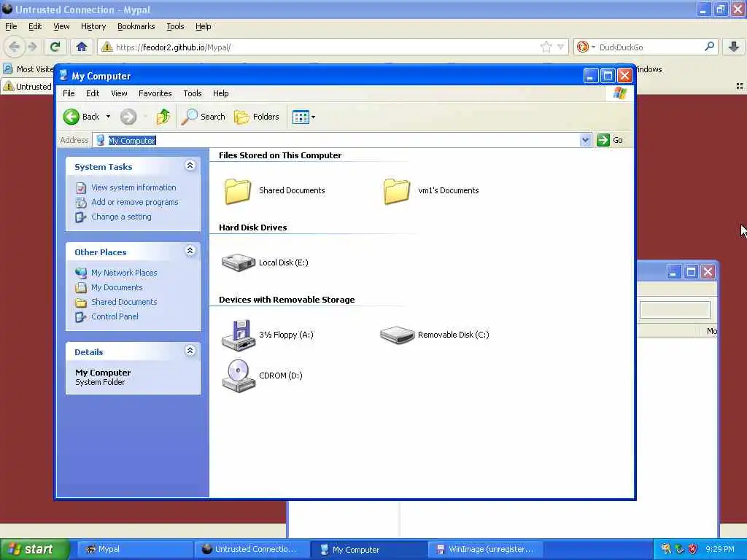Open the URL history dropdown in Mypal
Image resolution: width=747 pixels, height=560 pixels.
click(x=561, y=47)
